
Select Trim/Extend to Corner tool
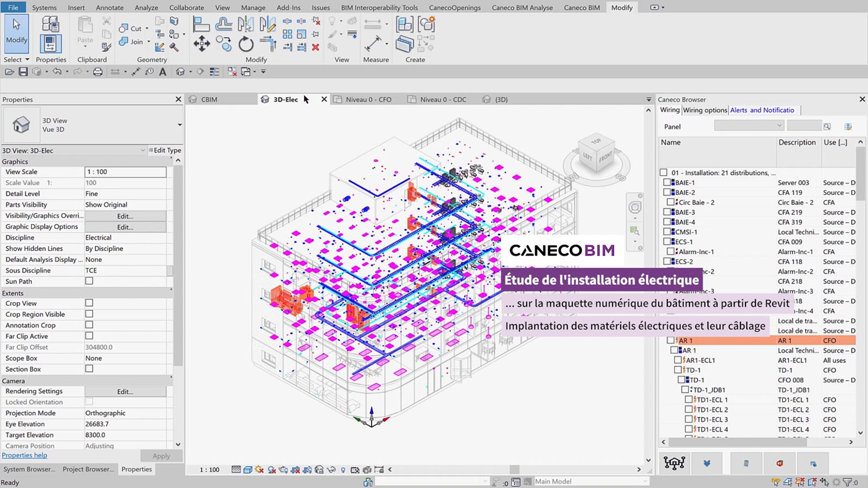(268, 44)
